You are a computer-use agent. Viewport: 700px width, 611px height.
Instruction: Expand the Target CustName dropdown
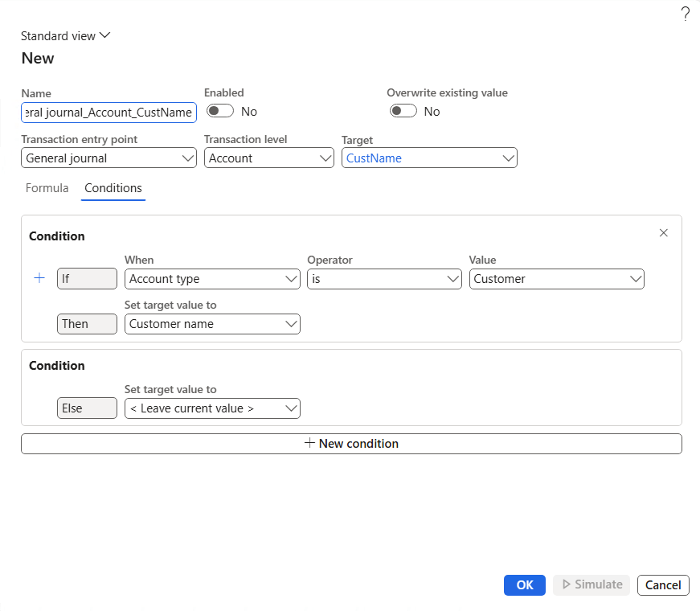429,158
